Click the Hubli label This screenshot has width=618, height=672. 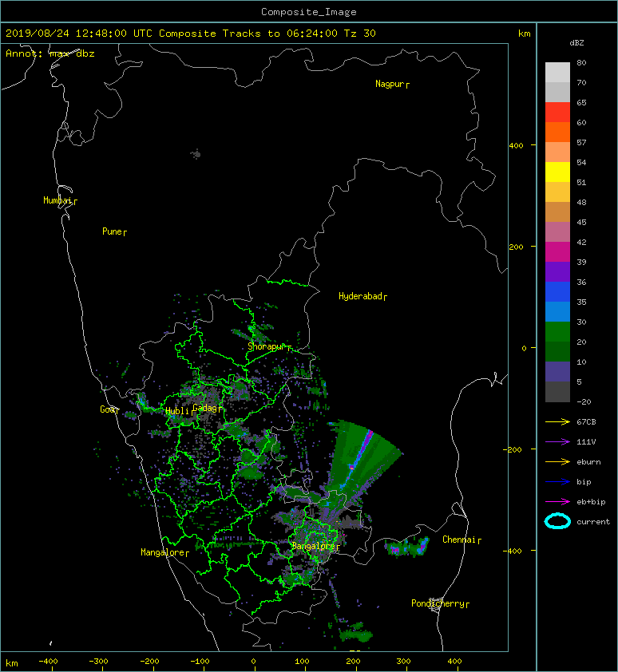(x=177, y=411)
